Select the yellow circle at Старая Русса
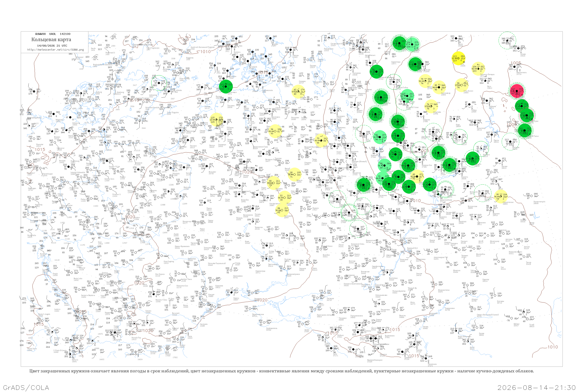 [x=275, y=131]
